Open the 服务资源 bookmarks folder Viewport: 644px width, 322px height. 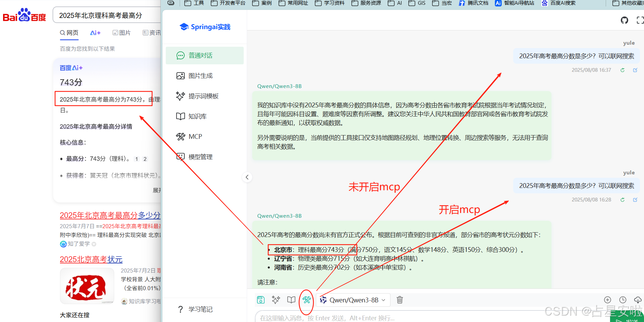click(x=366, y=3)
